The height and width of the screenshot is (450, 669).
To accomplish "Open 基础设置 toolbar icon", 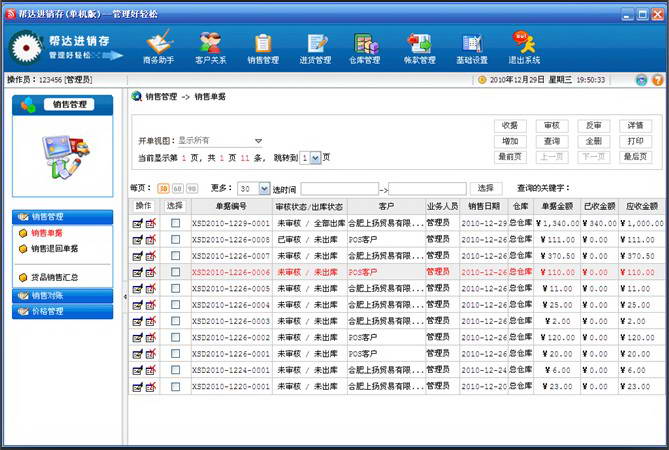I will pos(472,47).
